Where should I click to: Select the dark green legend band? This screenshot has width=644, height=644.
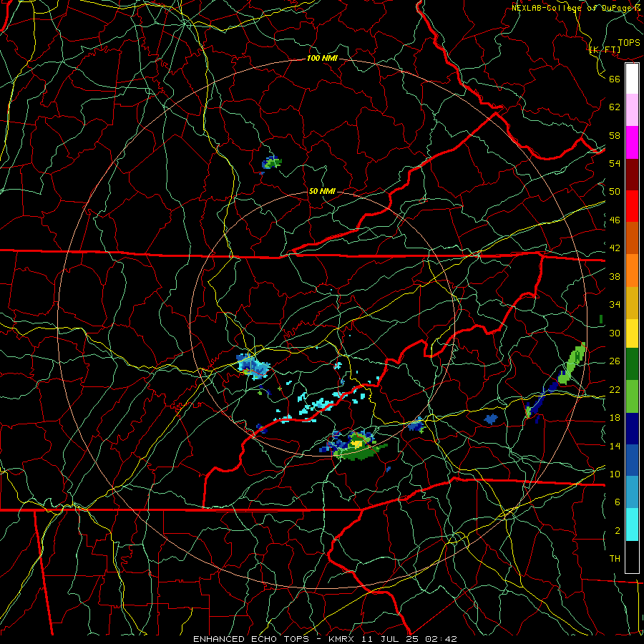[x=632, y=364]
